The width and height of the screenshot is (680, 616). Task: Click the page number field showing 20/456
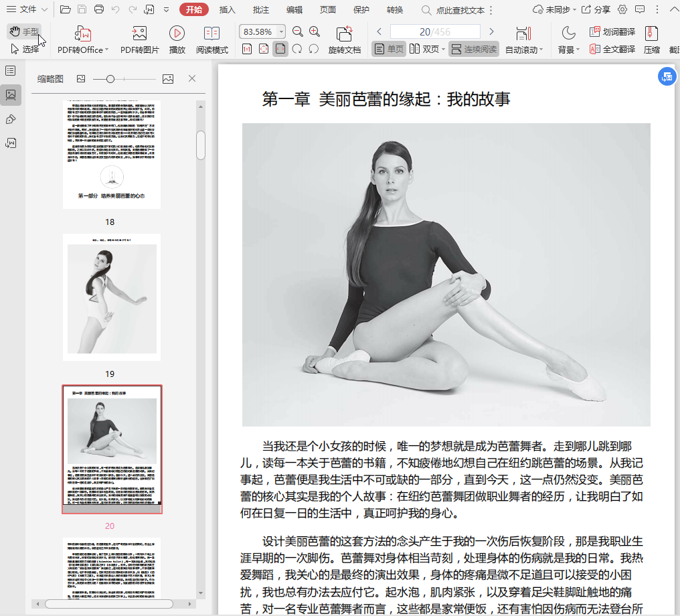click(435, 31)
